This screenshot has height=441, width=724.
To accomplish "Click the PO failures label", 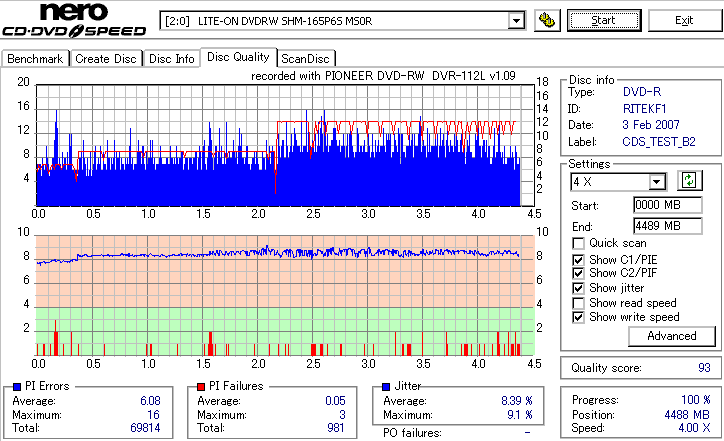I will click(412, 433).
